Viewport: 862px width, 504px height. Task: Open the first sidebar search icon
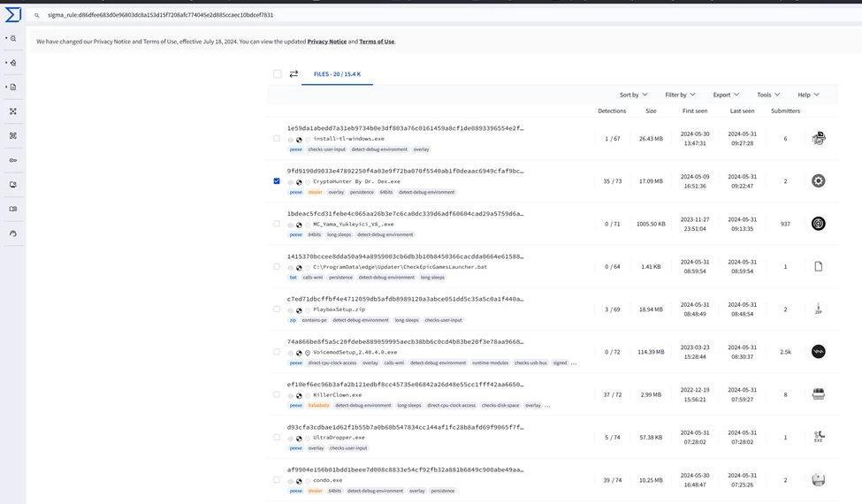(13, 39)
